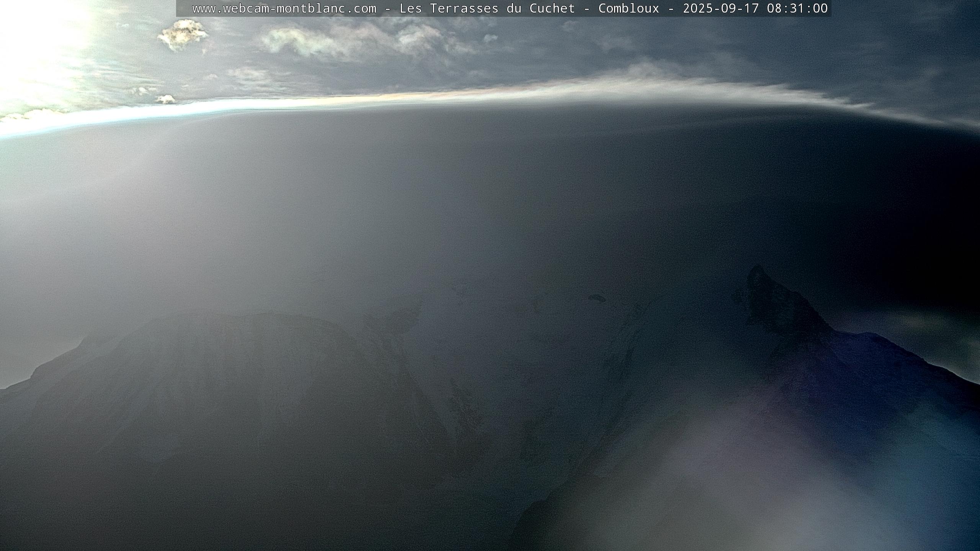Click the 'Les Terrasses du Cuchet' caption
Viewport: 980px width, 551px height.
(487, 8)
